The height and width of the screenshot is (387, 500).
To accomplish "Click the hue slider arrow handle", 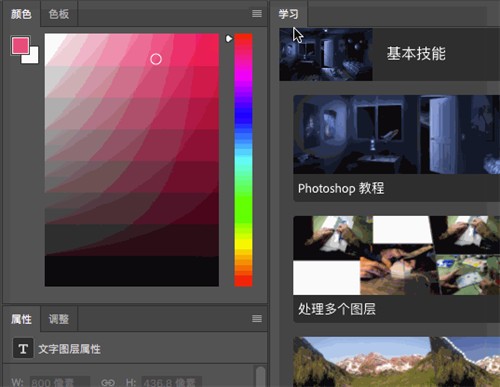I will pos(228,39).
